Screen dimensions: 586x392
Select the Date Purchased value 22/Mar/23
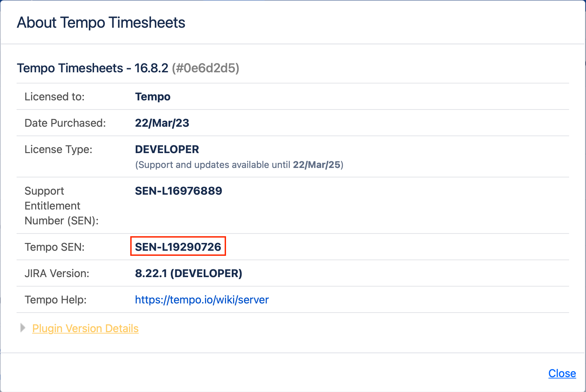[x=162, y=123]
